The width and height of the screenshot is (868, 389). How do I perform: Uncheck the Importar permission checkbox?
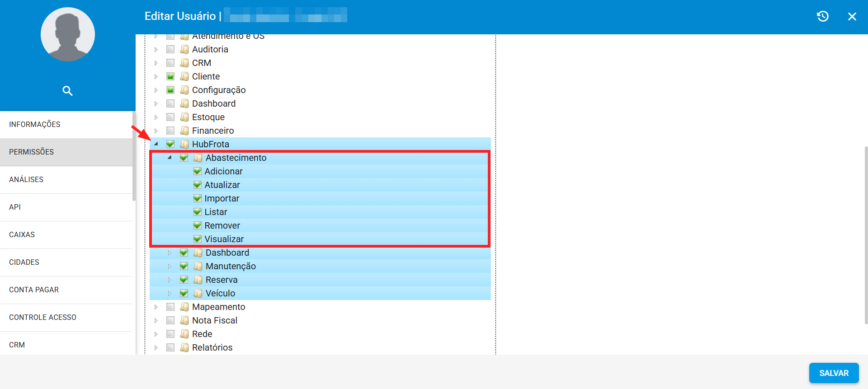click(198, 198)
